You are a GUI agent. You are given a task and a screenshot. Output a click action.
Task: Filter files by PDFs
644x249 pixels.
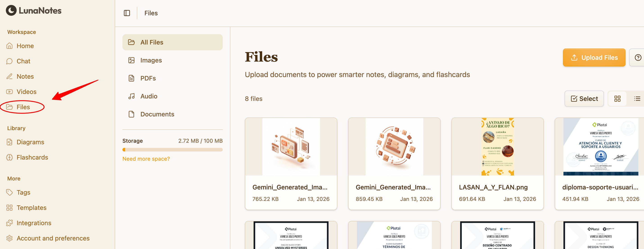pos(148,78)
